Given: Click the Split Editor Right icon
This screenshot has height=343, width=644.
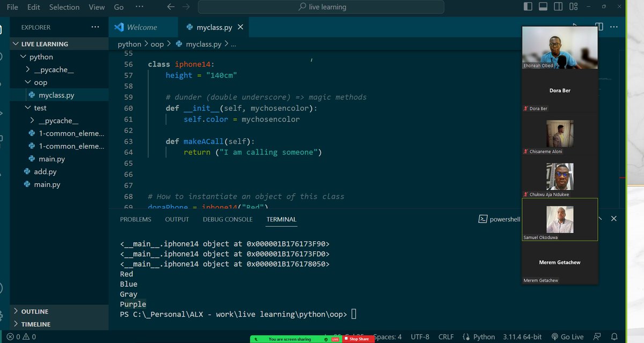Looking at the screenshot, I should coord(599,27).
